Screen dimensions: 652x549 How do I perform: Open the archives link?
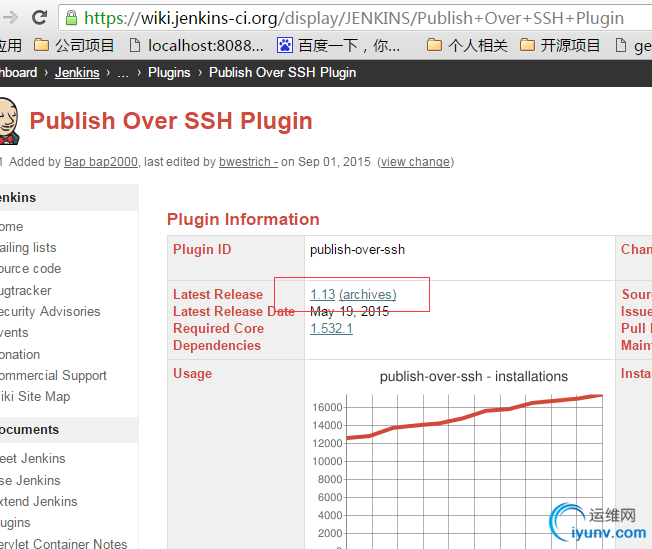368,294
